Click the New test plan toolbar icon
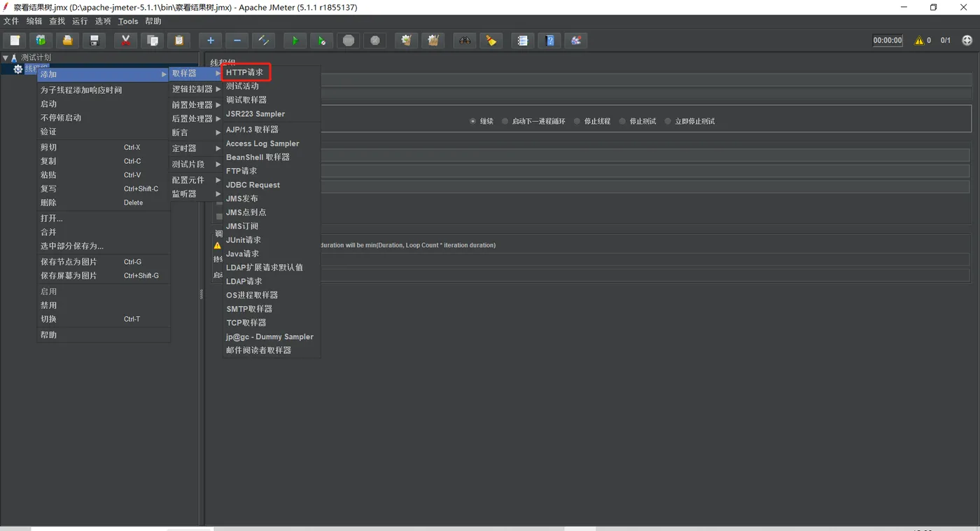 coord(15,41)
